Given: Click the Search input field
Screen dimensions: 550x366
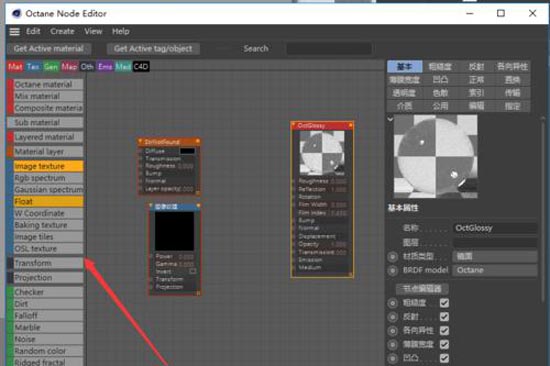Looking at the screenshot, I should [x=329, y=48].
